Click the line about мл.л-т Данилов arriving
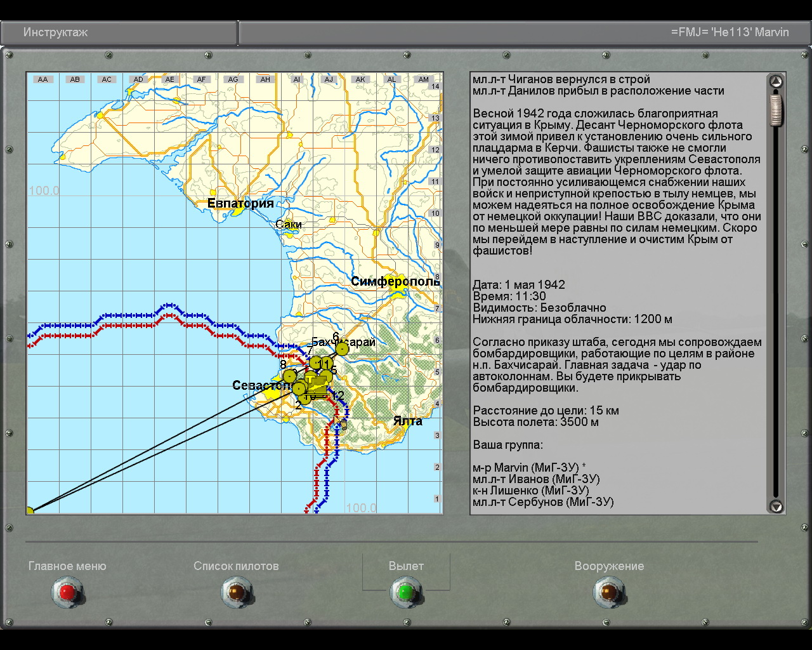 598,91
